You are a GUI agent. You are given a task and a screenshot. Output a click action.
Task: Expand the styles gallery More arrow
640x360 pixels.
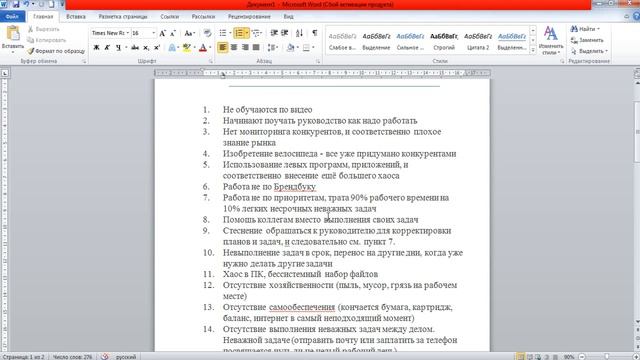click(533, 51)
